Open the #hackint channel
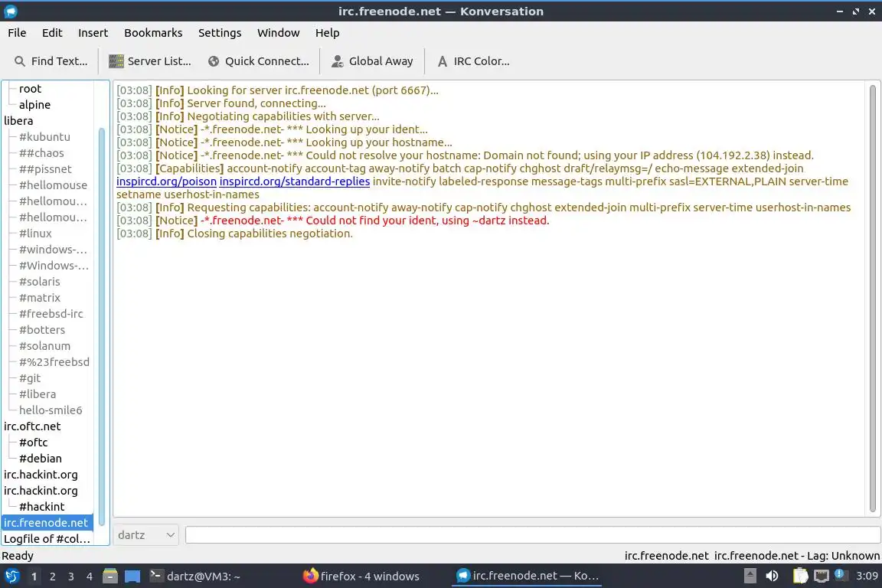882x588 pixels. point(41,507)
